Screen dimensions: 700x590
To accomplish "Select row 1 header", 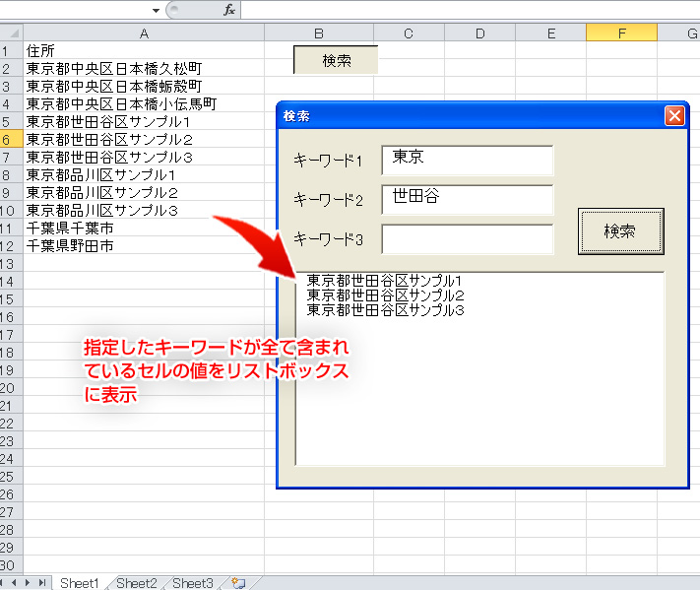I will point(11,50).
